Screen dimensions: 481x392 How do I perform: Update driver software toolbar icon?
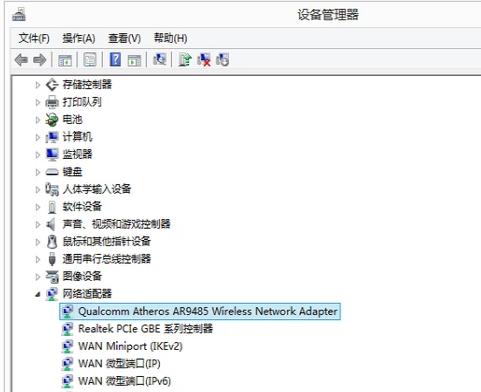185,60
